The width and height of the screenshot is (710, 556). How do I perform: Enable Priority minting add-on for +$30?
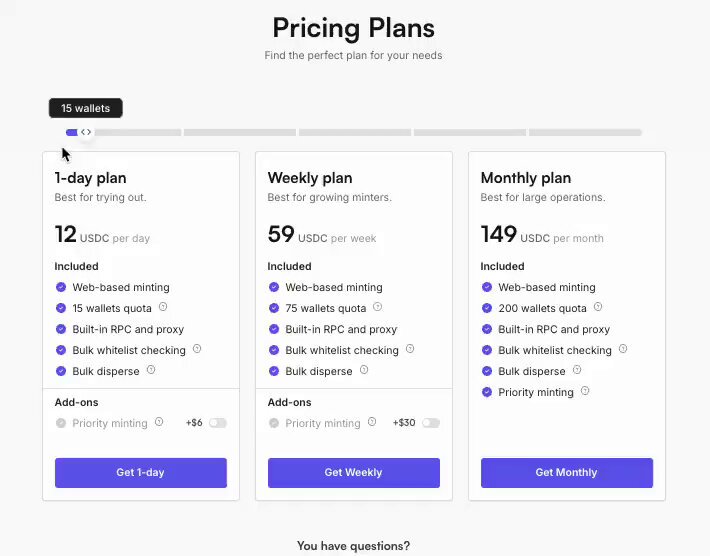(431, 423)
